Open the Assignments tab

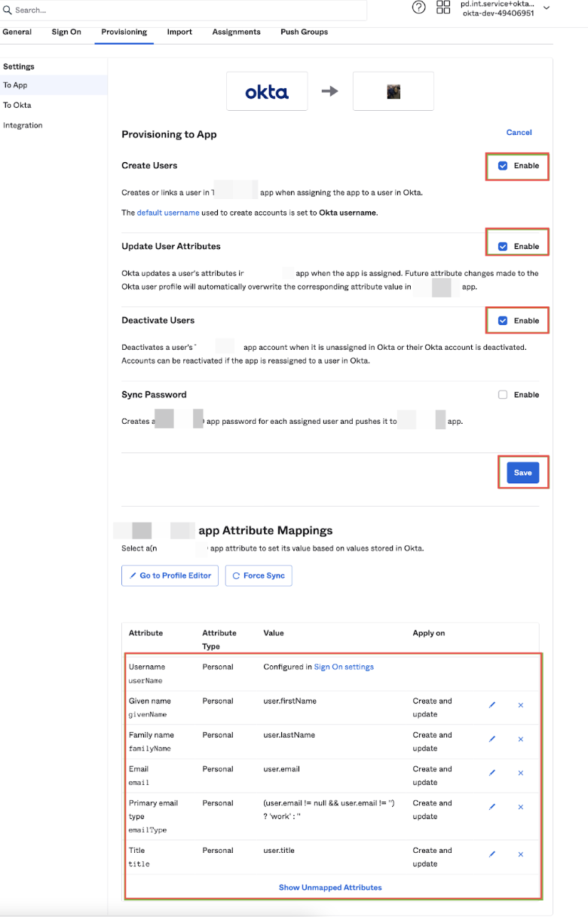[237, 32]
